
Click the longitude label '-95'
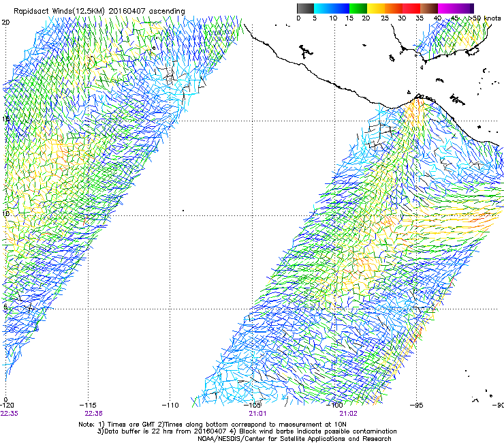[x=416, y=406]
